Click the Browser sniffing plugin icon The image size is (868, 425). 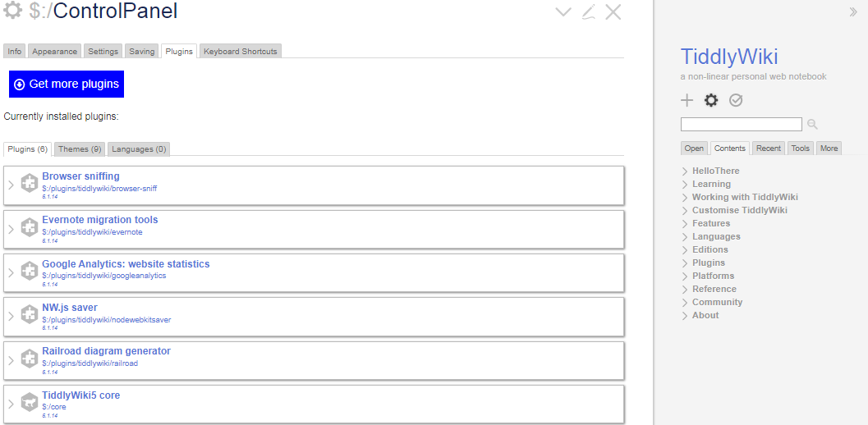coord(30,183)
